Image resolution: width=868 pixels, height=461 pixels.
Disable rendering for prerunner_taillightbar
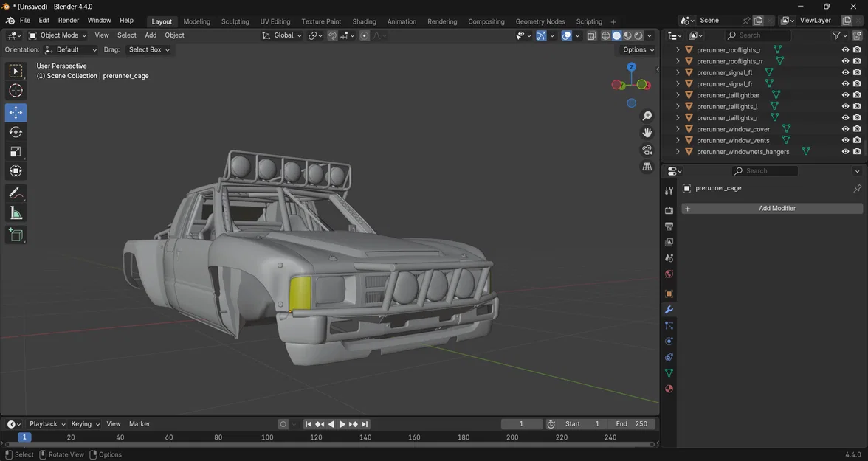click(x=857, y=95)
